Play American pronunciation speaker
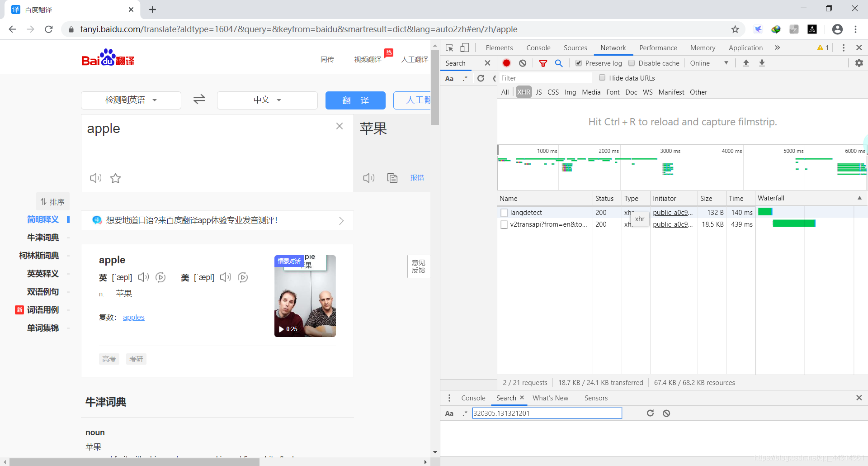This screenshot has height=466, width=868. (x=226, y=277)
